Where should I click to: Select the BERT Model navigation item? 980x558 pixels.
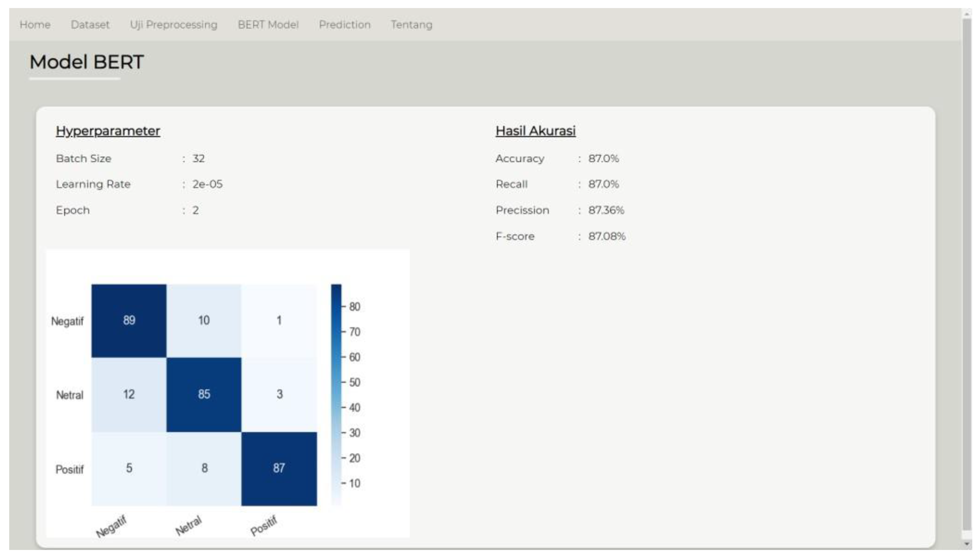tap(268, 25)
